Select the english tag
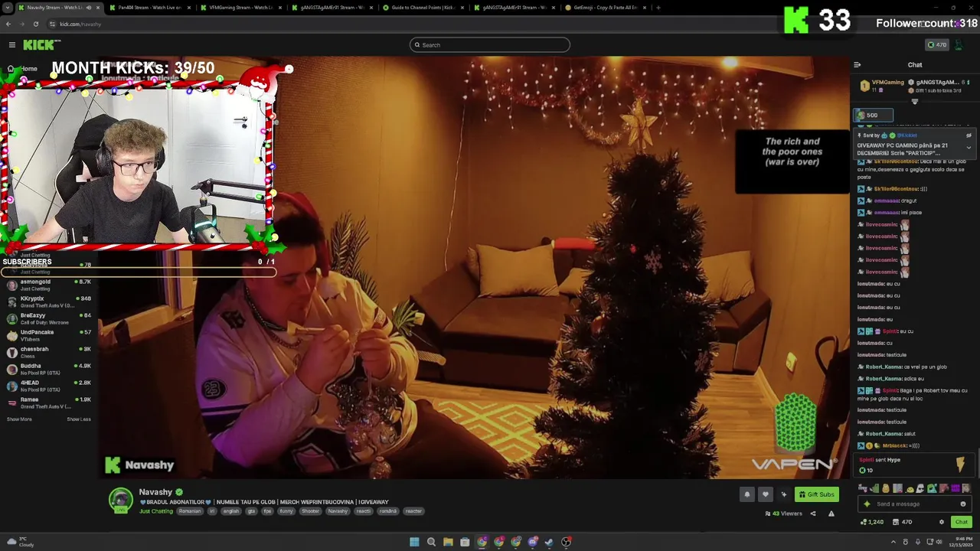 click(230, 511)
